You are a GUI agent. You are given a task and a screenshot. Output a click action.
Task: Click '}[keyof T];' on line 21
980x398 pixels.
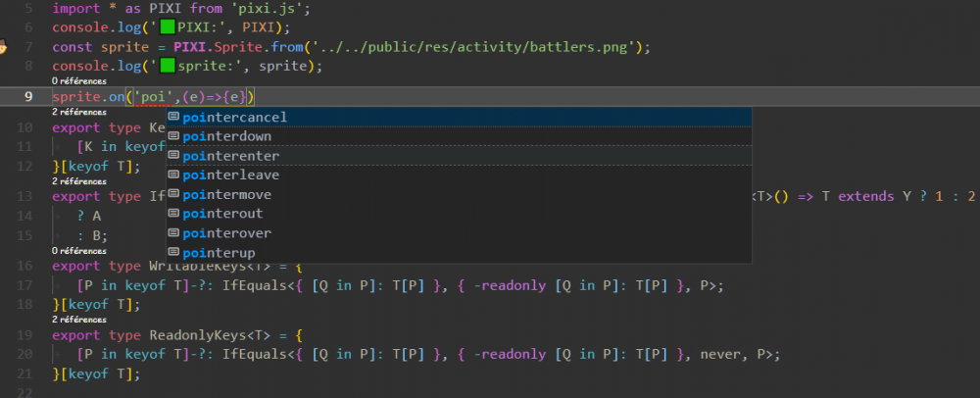96,374
